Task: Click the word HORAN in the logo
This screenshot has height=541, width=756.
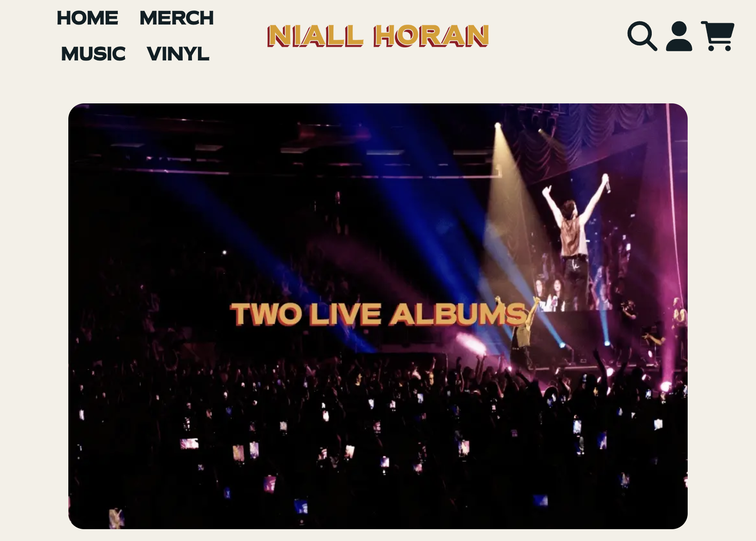Action: click(x=431, y=36)
